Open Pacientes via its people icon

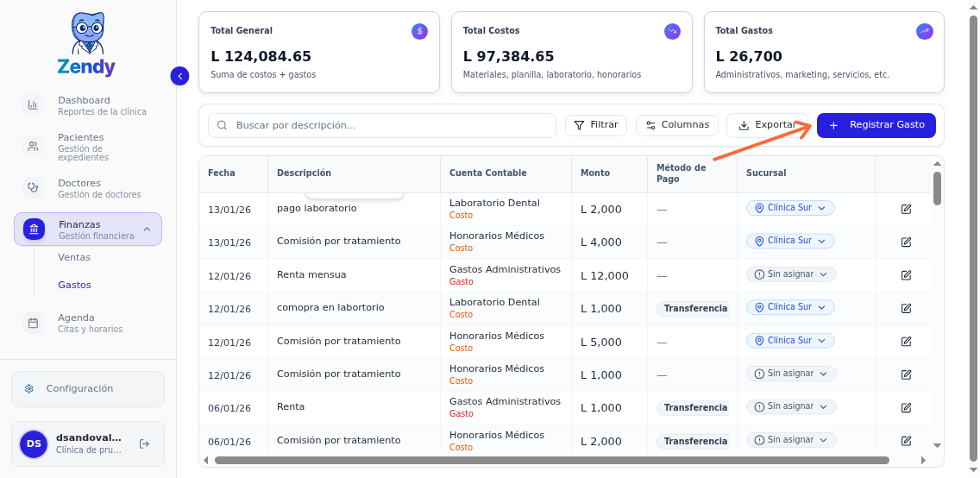click(33, 147)
